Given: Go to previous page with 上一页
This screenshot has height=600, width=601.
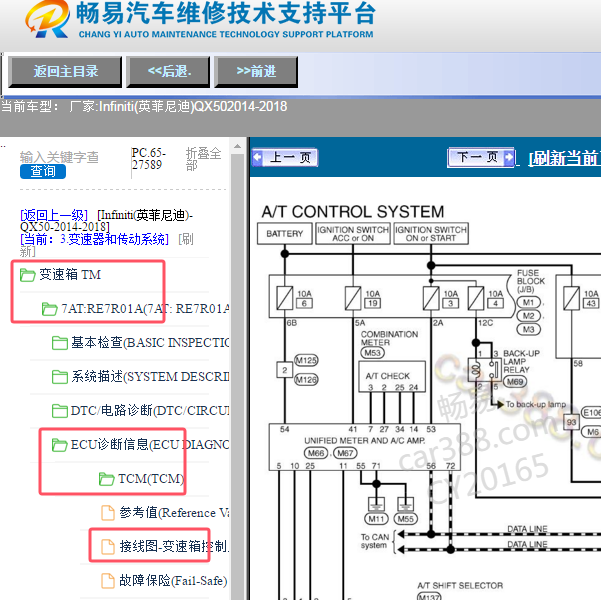Looking at the screenshot, I should coord(285,158).
